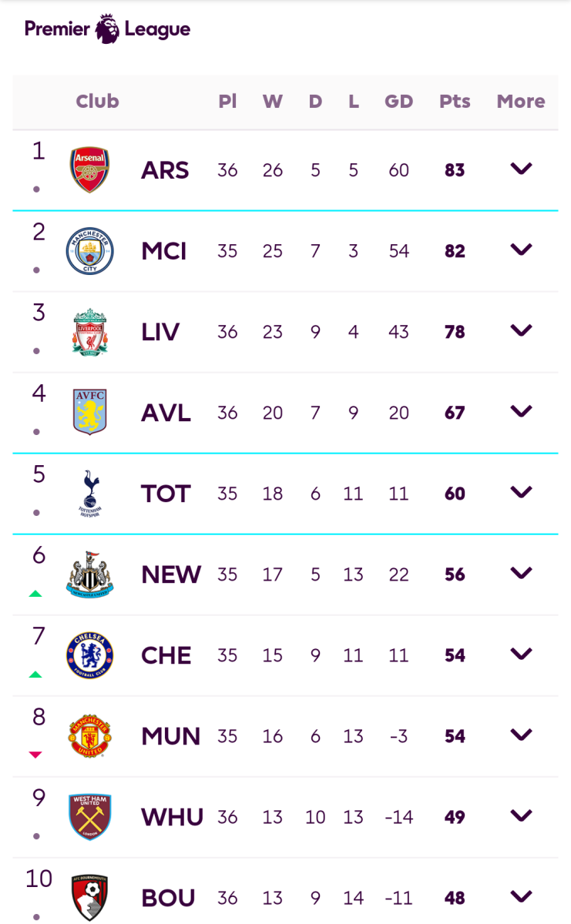Image resolution: width=571 pixels, height=924 pixels.
Task: Open the ARS club name link
Action: (165, 170)
